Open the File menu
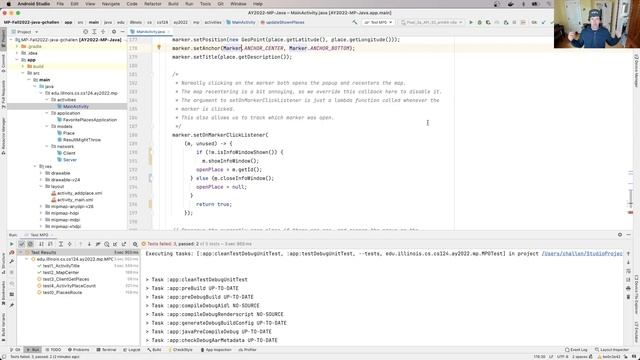The width and height of the screenshot is (640, 360). (60, 4)
